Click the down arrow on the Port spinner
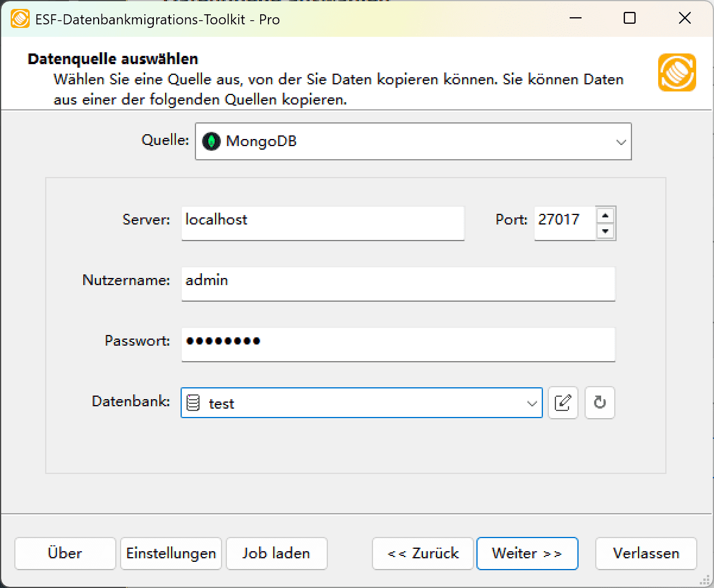 606,231
